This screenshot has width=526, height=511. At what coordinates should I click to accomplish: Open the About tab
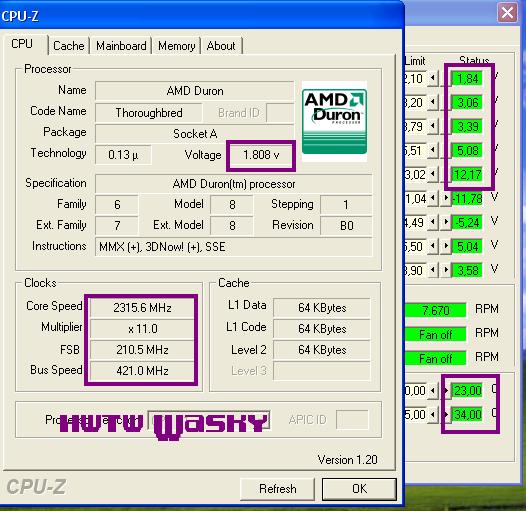pos(221,46)
